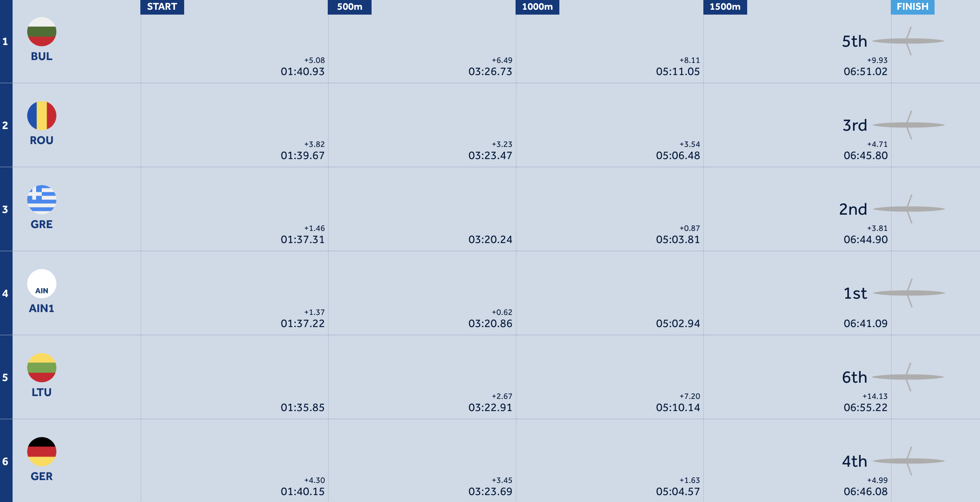Click the AIN1 team label
The height and width of the screenshot is (502, 980).
pyautogui.click(x=41, y=308)
